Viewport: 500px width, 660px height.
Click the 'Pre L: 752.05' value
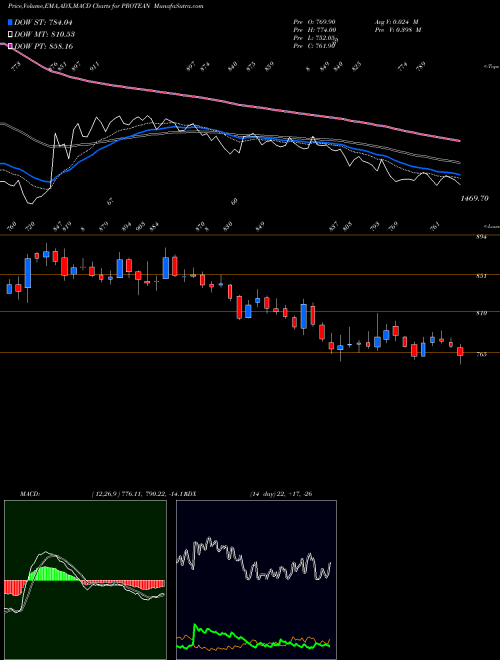pyautogui.click(x=314, y=38)
